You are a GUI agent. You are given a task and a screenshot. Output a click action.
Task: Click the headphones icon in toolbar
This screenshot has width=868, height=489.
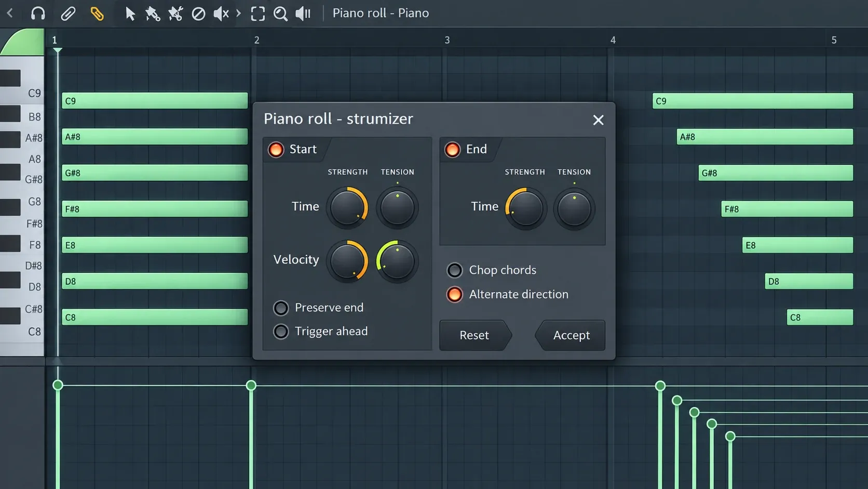[x=38, y=14]
